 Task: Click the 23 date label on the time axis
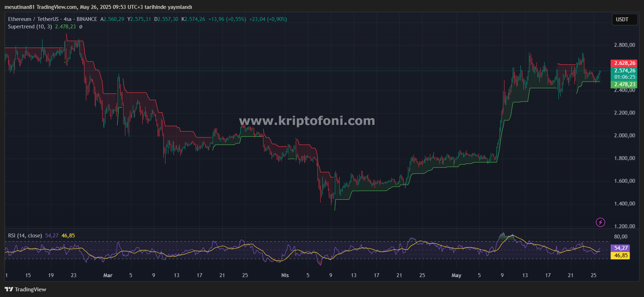(x=73, y=275)
